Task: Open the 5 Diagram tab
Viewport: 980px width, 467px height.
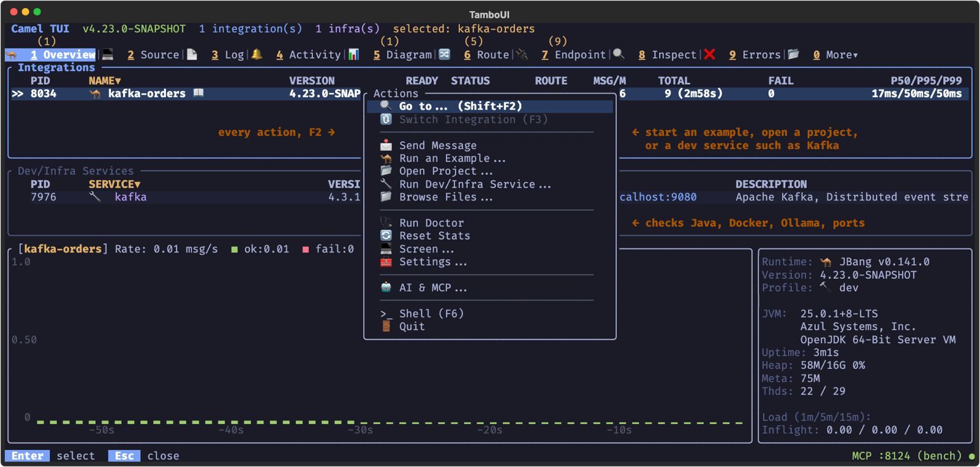Action: 402,55
